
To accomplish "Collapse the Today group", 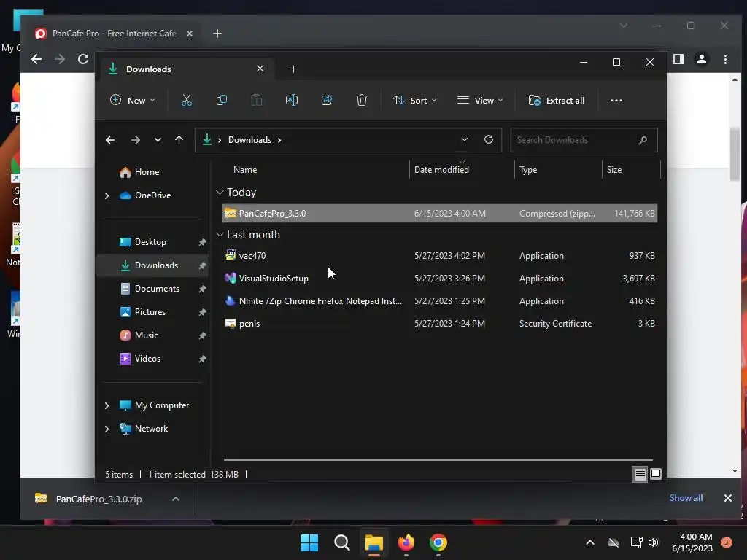I will tap(220, 192).
